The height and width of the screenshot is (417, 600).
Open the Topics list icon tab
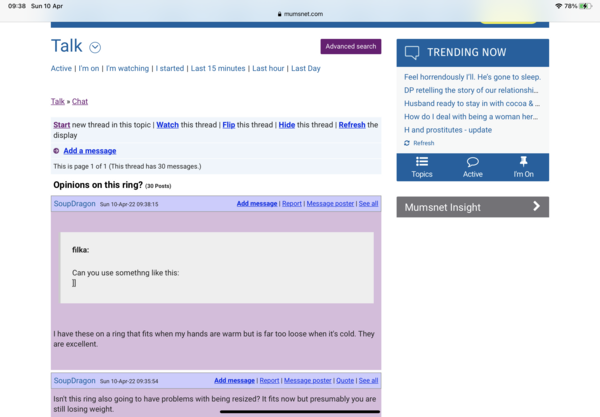pos(422,167)
